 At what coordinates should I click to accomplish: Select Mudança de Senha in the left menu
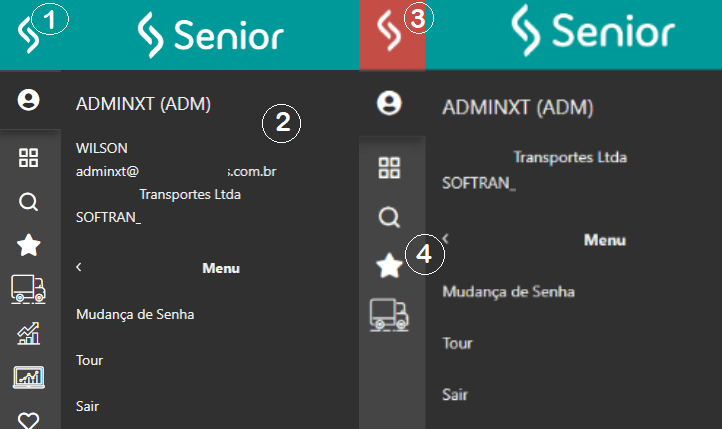(135, 314)
